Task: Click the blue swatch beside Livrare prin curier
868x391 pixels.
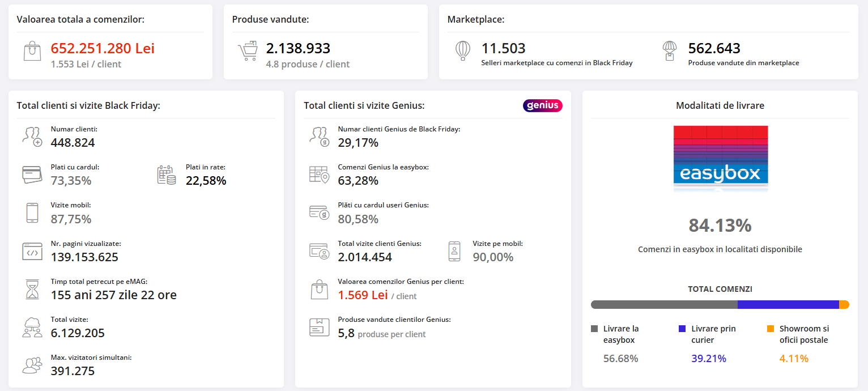Action: [x=682, y=329]
